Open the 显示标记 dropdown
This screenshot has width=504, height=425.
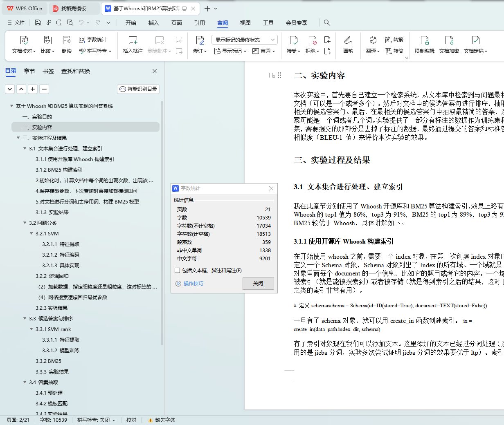pyautogui.click(x=230, y=51)
